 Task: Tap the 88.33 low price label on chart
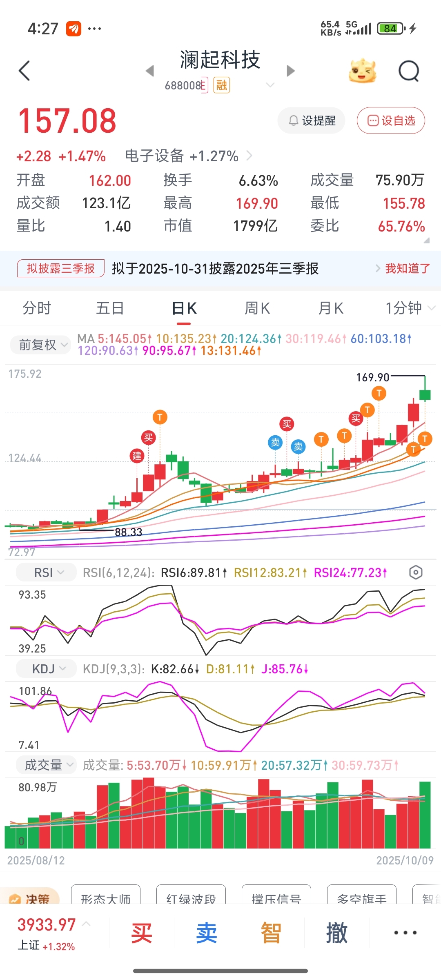128,532
